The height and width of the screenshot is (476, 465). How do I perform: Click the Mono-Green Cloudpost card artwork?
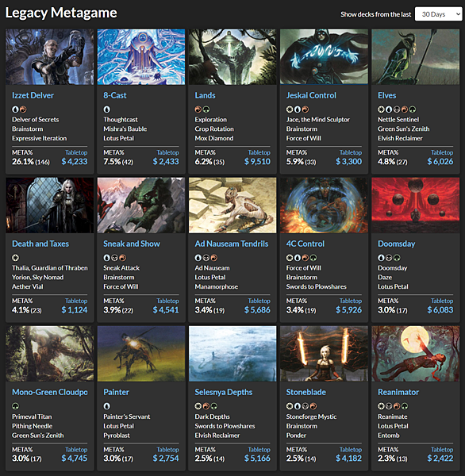[x=50, y=354]
